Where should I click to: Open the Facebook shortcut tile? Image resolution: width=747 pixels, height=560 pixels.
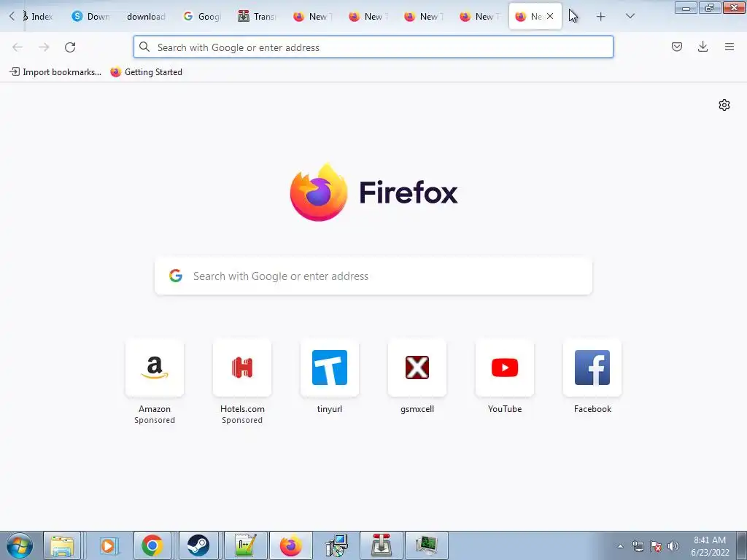point(592,367)
